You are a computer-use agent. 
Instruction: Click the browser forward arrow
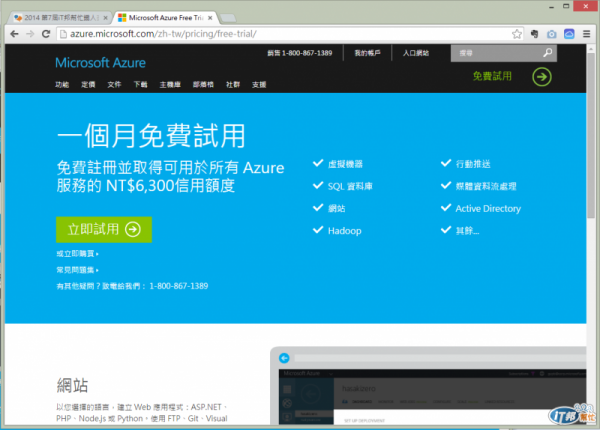click(x=30, y=34)
